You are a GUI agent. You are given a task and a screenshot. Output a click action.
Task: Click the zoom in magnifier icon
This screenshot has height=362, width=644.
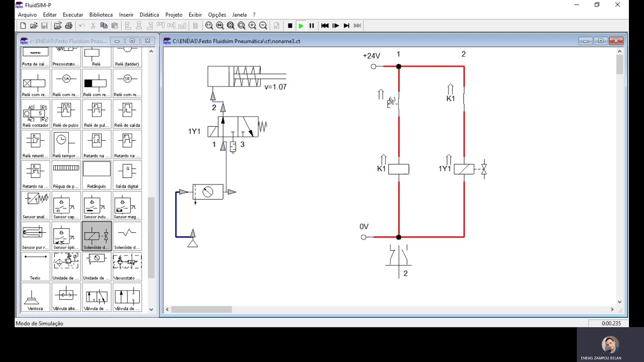tap(252, 26)
